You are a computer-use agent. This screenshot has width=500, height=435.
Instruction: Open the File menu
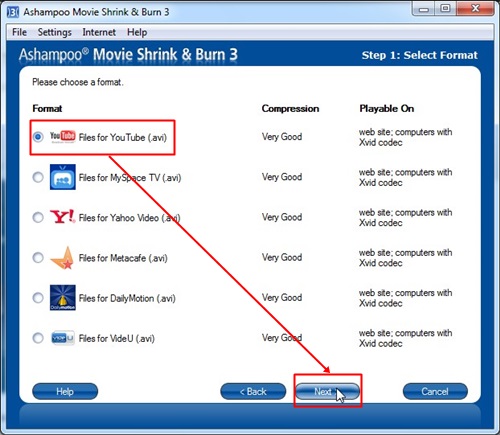[x=19, y=32]
